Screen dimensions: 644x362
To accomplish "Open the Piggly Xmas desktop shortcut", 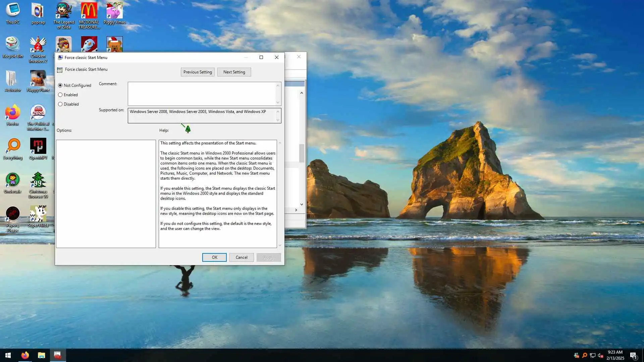I will click(x=114, y=11).
